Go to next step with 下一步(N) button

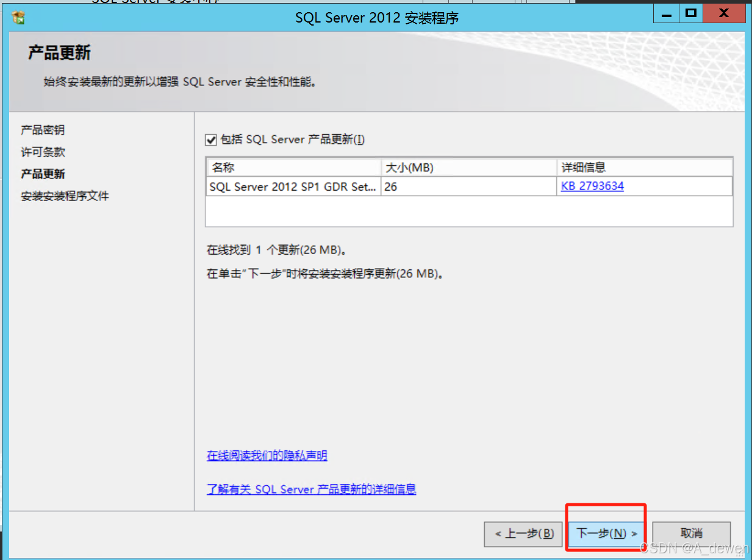click(x=606, y=534)
